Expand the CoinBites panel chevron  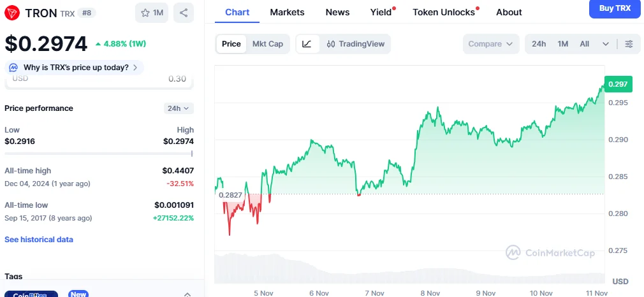187,294
